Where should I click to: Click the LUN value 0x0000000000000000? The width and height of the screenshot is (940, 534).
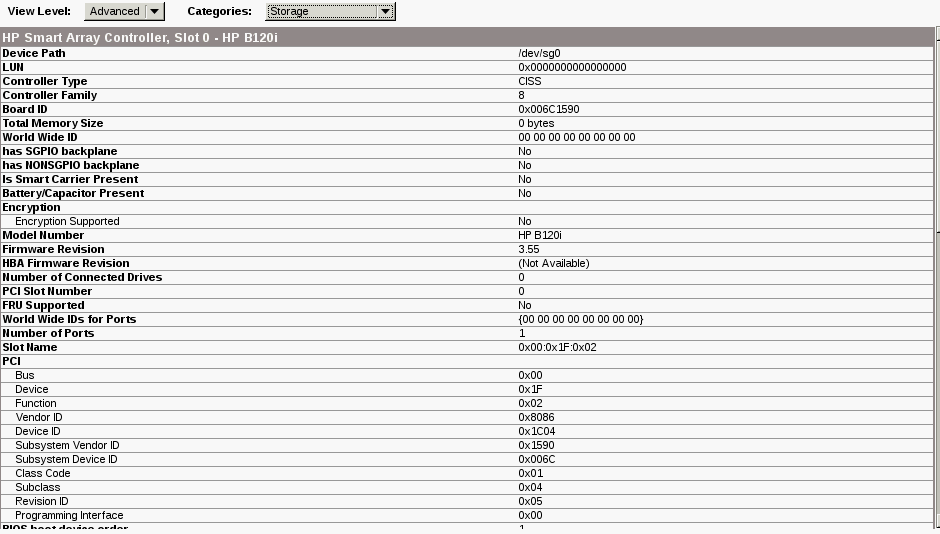tap(572, 67)
